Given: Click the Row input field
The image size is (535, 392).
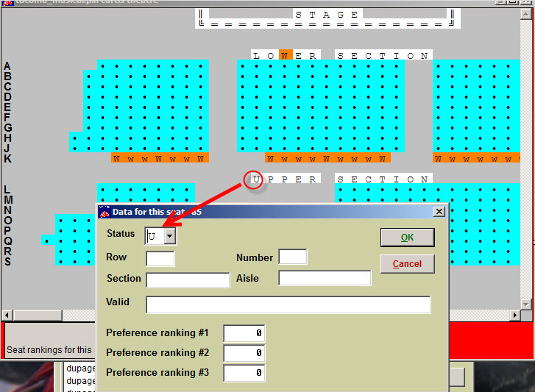Looking at the screenshot, I should tap(160, 259).
